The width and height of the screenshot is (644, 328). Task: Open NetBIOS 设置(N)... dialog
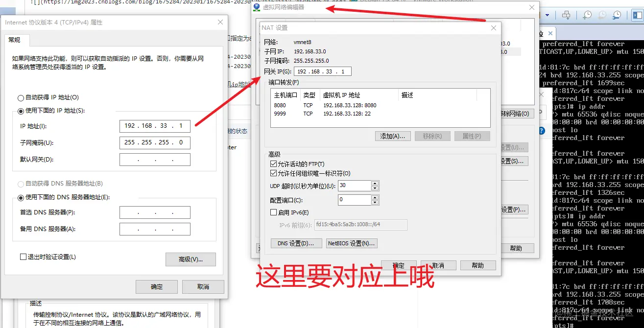352,243
